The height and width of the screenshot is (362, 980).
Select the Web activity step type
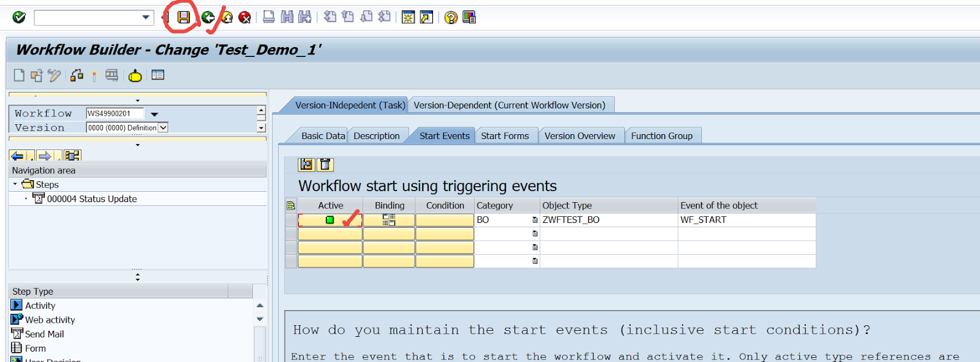50,320
